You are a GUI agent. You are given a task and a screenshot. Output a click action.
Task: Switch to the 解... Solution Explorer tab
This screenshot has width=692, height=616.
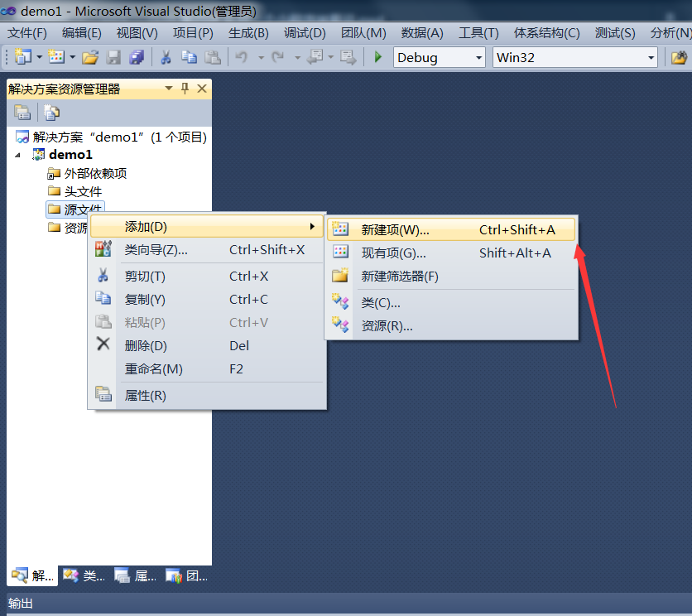32,575
